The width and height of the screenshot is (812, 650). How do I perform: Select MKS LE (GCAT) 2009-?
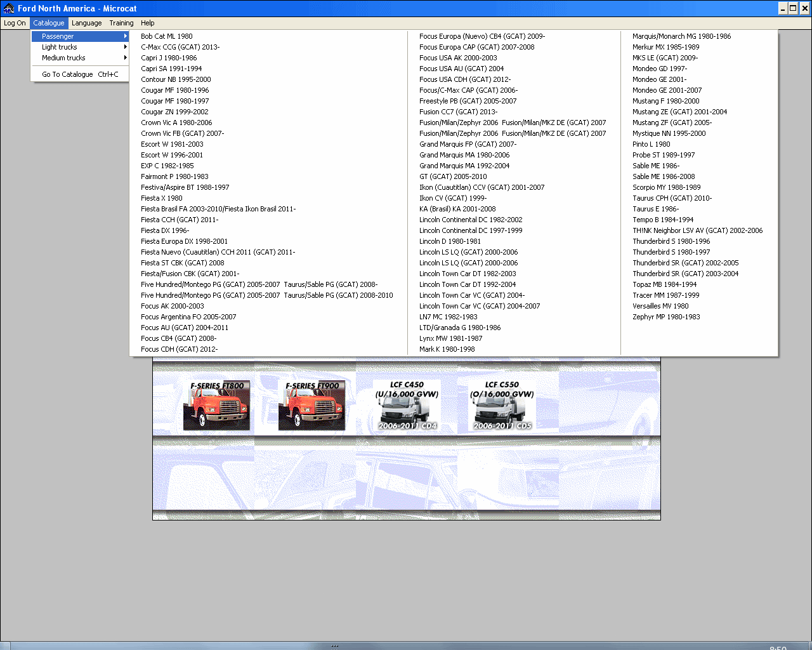point(665,58)
